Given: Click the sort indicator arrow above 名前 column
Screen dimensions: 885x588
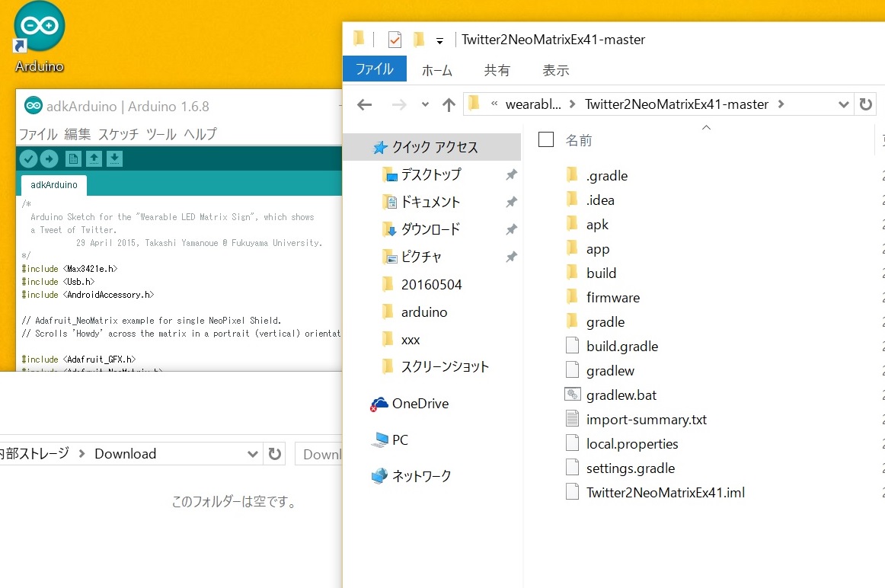Looking at the screenshot, I should [x=706, y=127].
